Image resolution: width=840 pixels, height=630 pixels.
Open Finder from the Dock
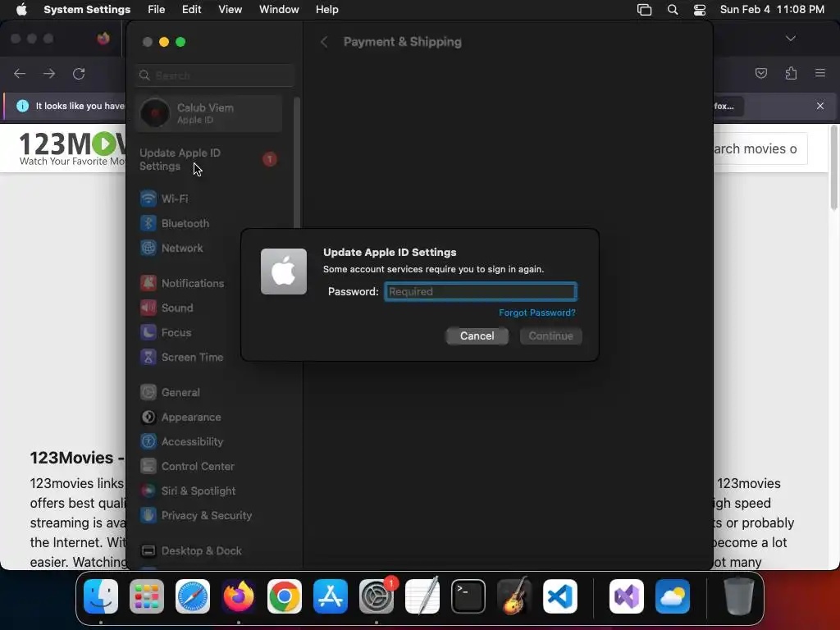click(101, 596)
